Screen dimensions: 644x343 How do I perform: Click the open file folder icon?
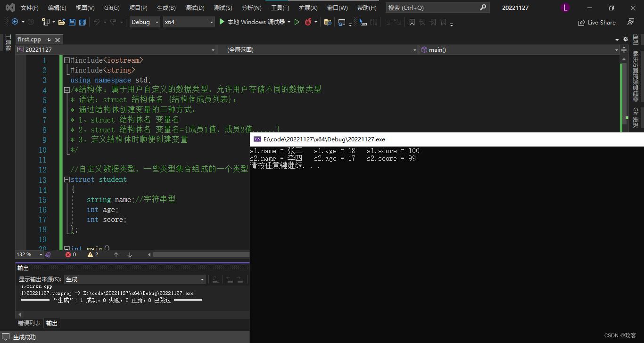(62, 22)
